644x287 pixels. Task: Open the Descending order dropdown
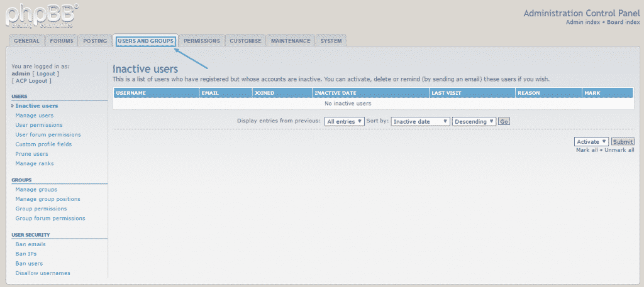[474, 121]
